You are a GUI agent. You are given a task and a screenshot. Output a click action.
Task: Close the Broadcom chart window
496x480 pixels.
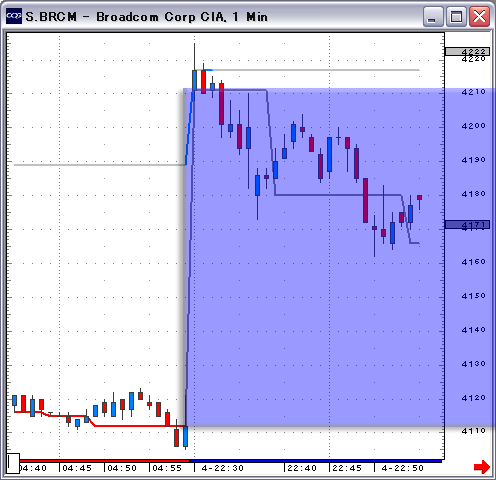point(479,17)
